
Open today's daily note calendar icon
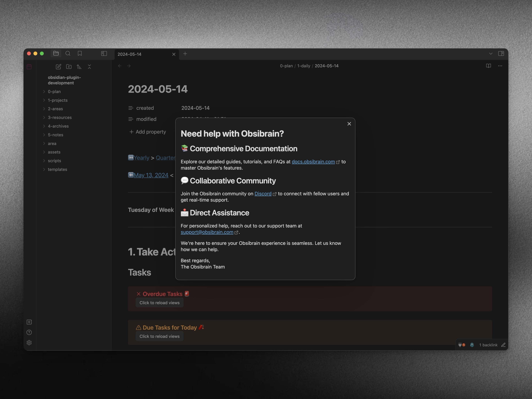tap(29, 67)
